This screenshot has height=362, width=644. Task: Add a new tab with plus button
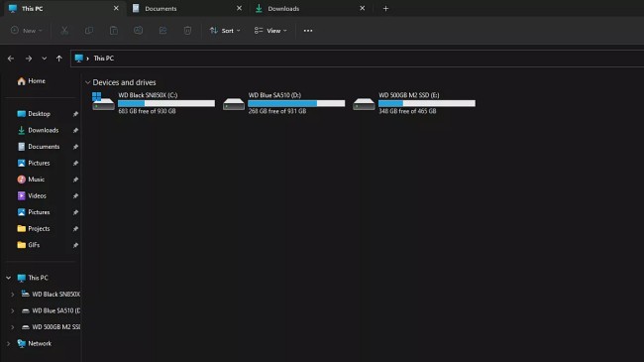(x=385, y=8)
